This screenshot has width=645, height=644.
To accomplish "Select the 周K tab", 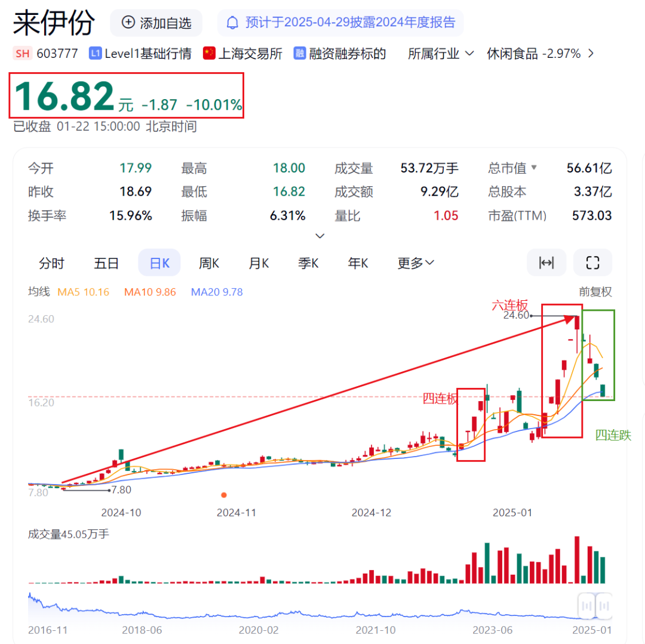I will 209,263.
